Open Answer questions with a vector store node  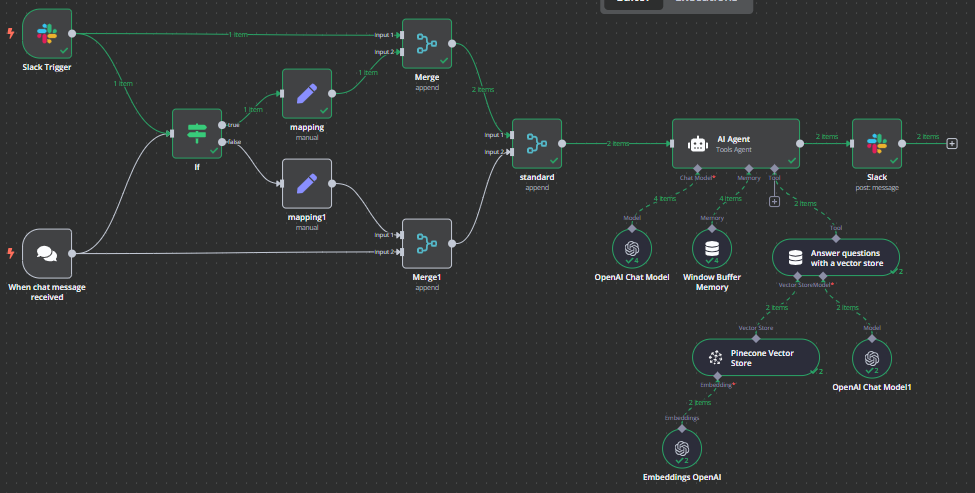point(835,257)
